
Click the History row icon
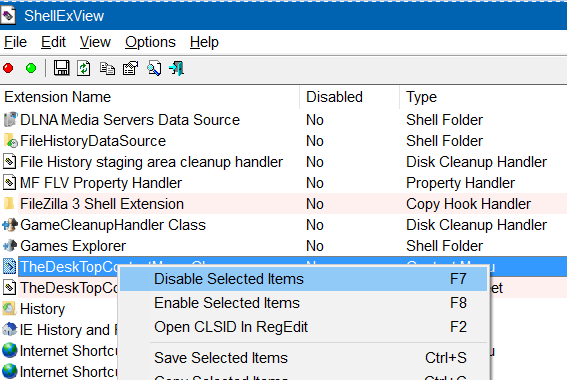(9, 308)
